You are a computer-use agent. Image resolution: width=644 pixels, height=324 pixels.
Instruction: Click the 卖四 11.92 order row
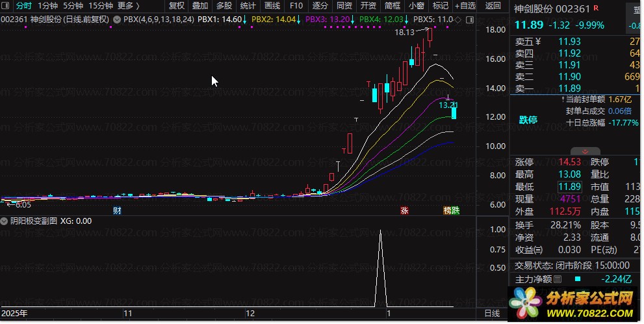[x=576, y=53]
